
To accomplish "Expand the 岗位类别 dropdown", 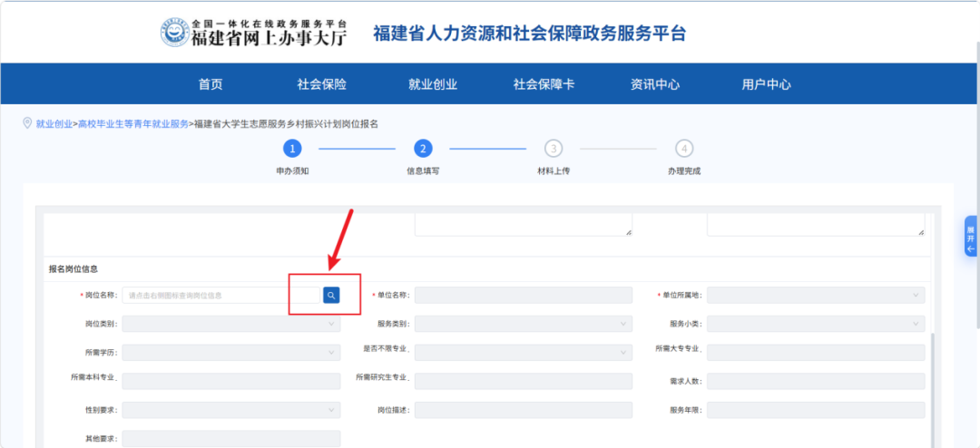I will point(230,324).
